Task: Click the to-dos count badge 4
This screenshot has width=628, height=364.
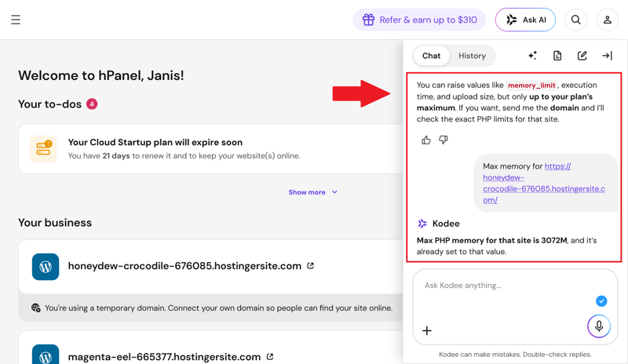Action: coord(92,104)
